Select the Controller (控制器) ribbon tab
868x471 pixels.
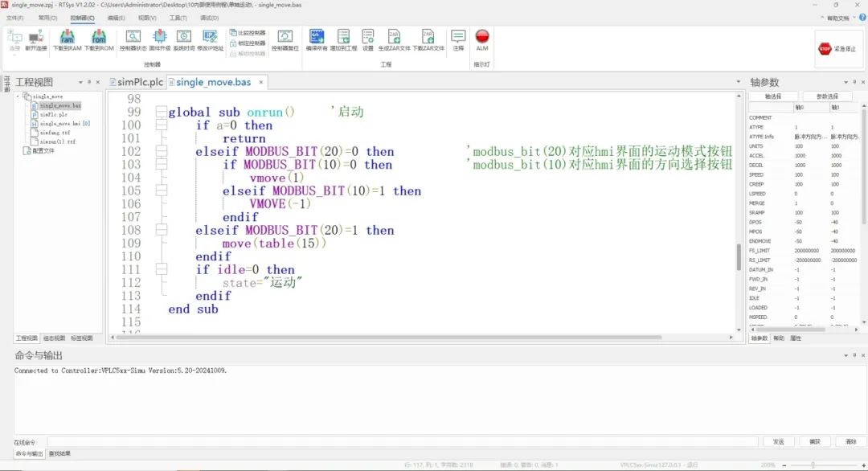pos(83,18)
